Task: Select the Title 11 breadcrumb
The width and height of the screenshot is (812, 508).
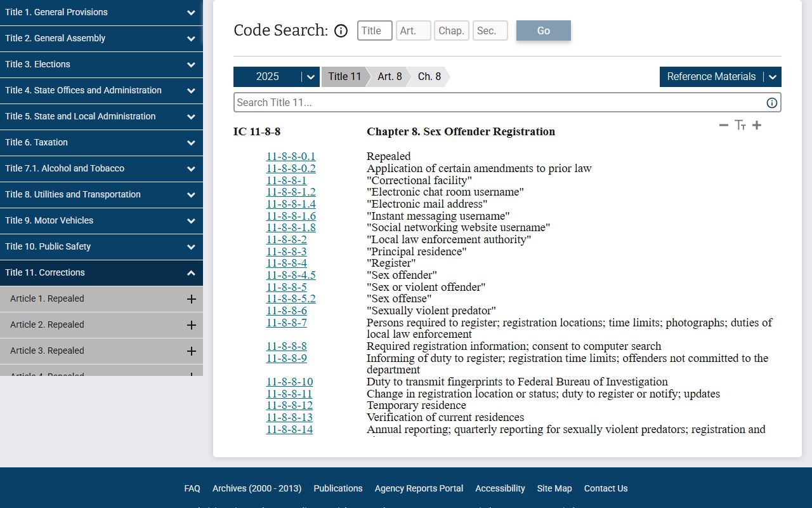Action: tap(344, 77)
